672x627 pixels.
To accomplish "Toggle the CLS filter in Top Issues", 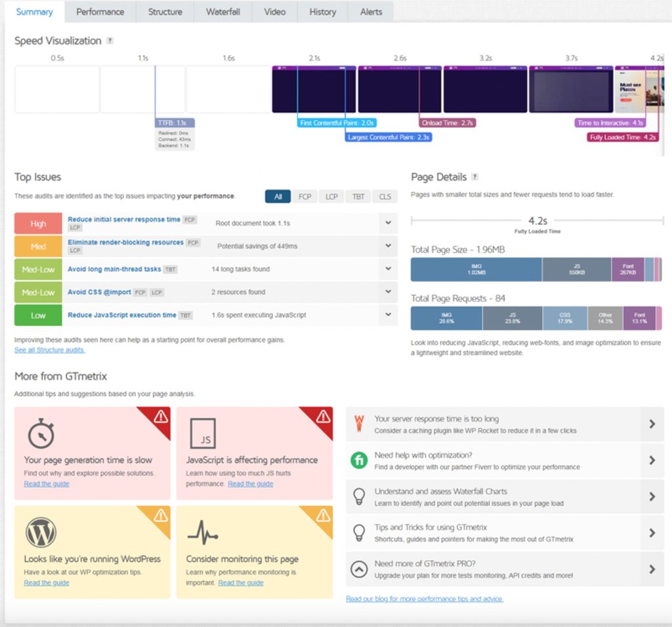I will click(x=384, y=196).
